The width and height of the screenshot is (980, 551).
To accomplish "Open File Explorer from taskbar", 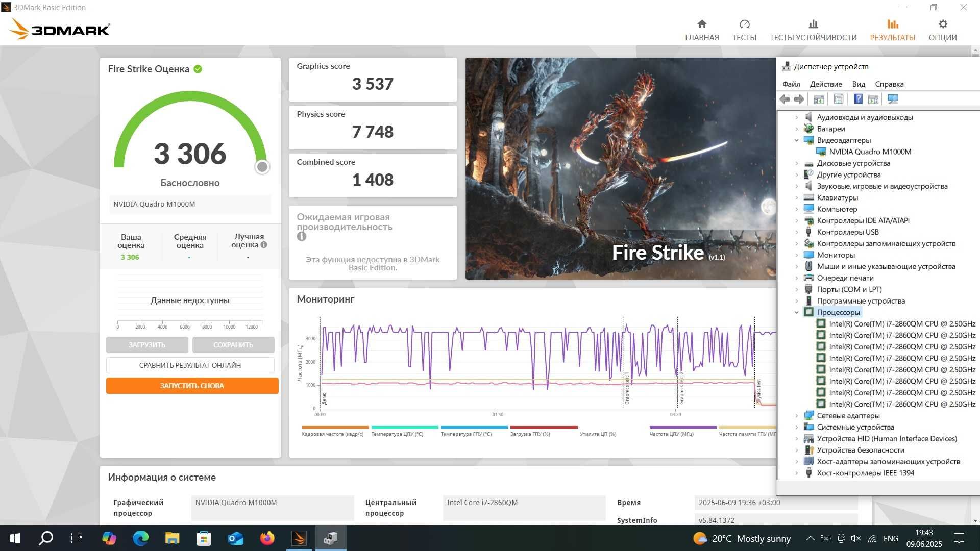I will [x=172, y=538].
